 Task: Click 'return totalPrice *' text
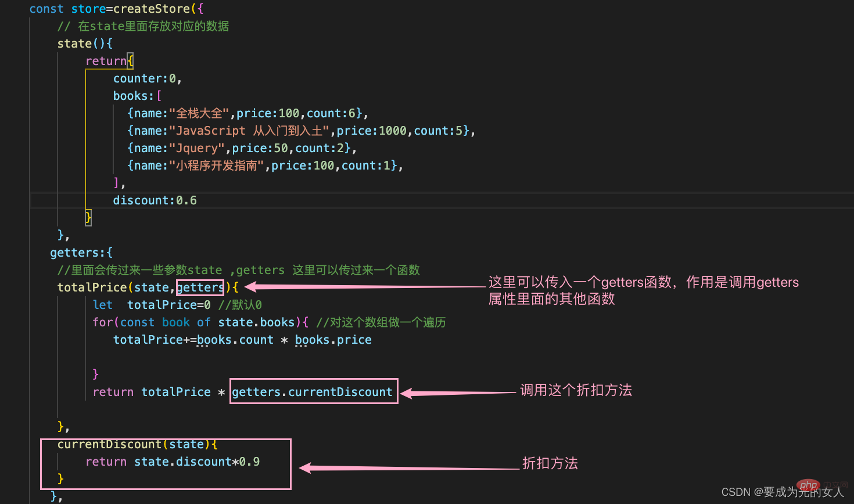tap(159, 392)
